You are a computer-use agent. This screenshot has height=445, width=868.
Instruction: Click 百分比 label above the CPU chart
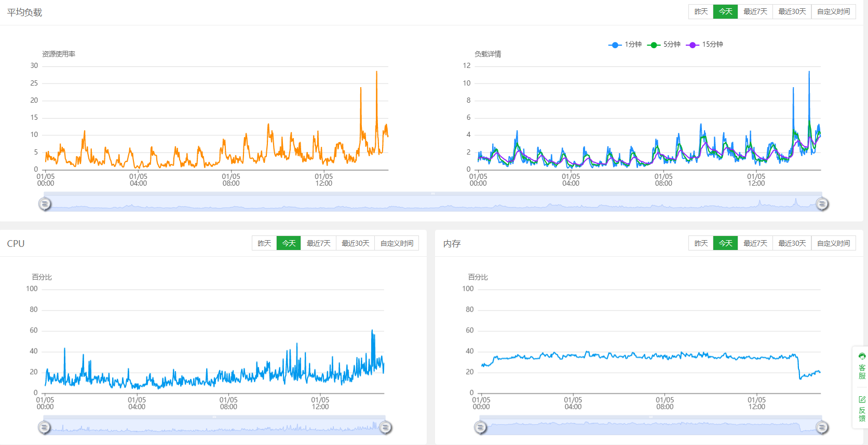click(42, 277)
